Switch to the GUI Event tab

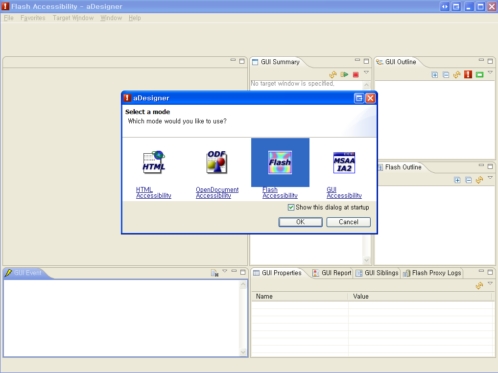click(x=24, y=273)
